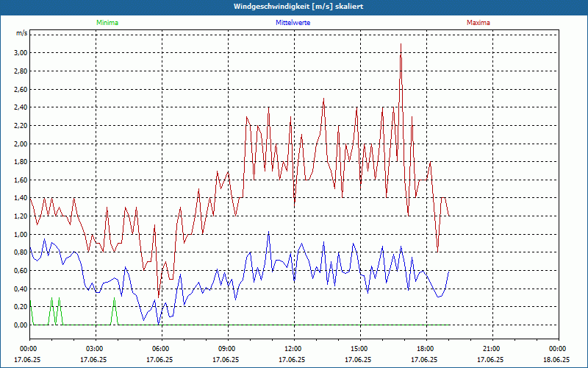Click the 2,40 y-axis value
Viewport: 588px width, 368px height.
(x=21, y=107)
